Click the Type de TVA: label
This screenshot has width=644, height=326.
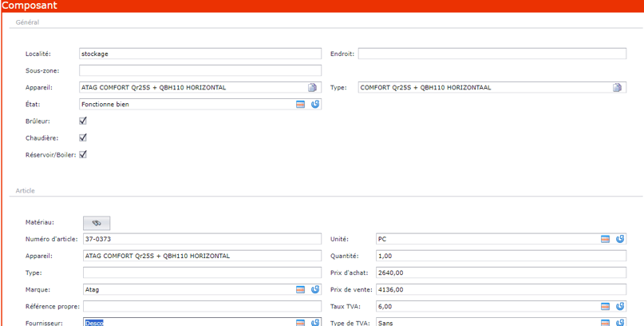[350, 323]
